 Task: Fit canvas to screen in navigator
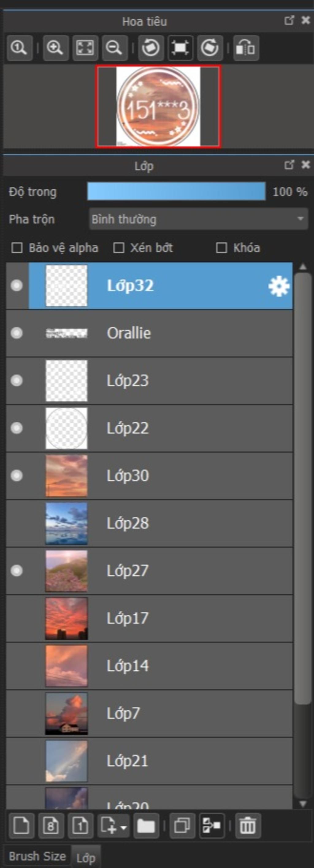coord(85,48)
